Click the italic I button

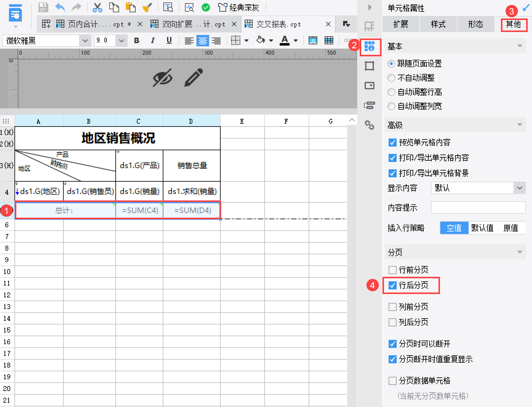click(x=153, y=41)
